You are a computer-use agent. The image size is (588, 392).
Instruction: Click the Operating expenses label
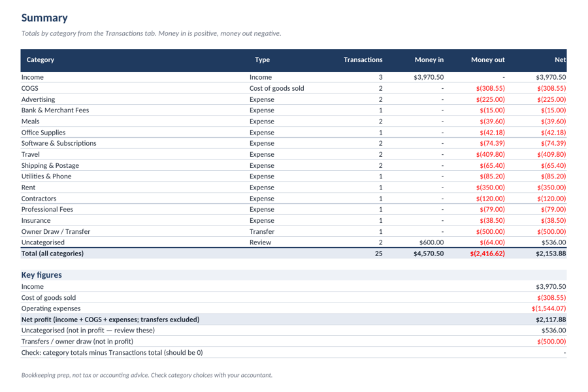click(50, 308)
